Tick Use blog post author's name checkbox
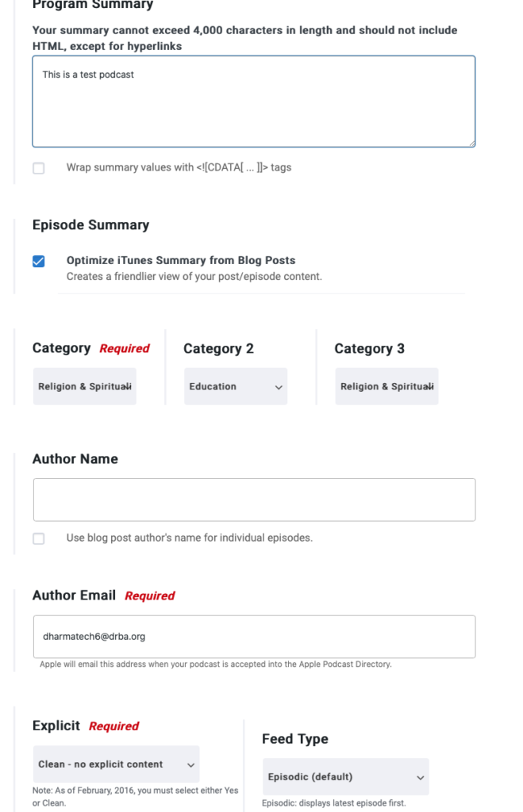Viewport: 523px width, 812px height. (38, 538)
